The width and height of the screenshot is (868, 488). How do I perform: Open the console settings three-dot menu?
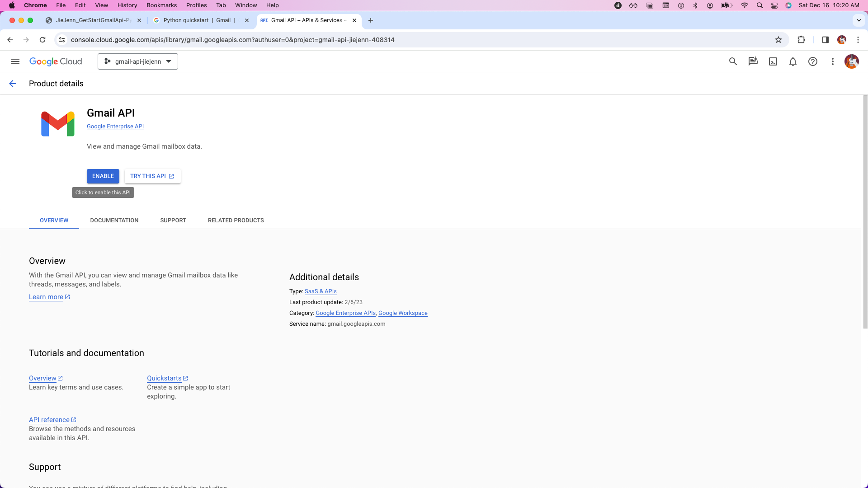point(833,61)
